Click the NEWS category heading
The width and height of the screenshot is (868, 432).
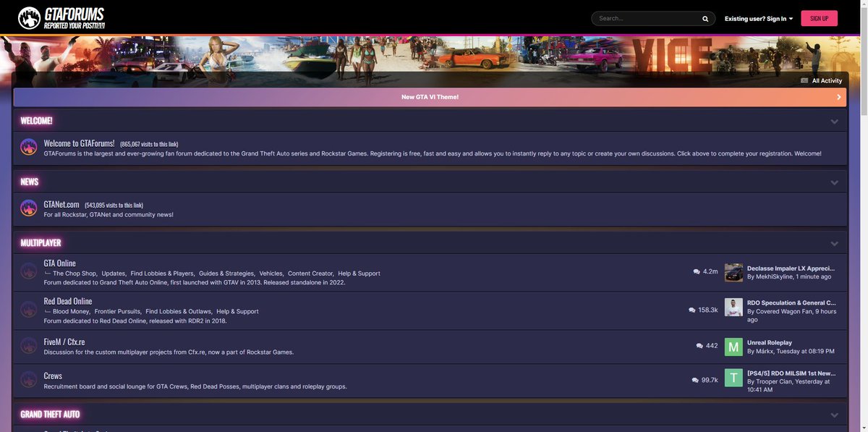[x=30, y=182]
